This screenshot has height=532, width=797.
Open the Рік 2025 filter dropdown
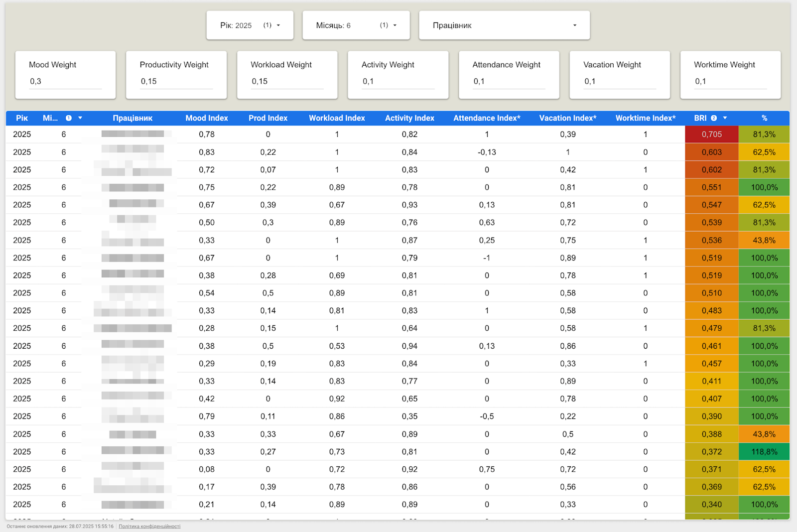click(250, 25)
